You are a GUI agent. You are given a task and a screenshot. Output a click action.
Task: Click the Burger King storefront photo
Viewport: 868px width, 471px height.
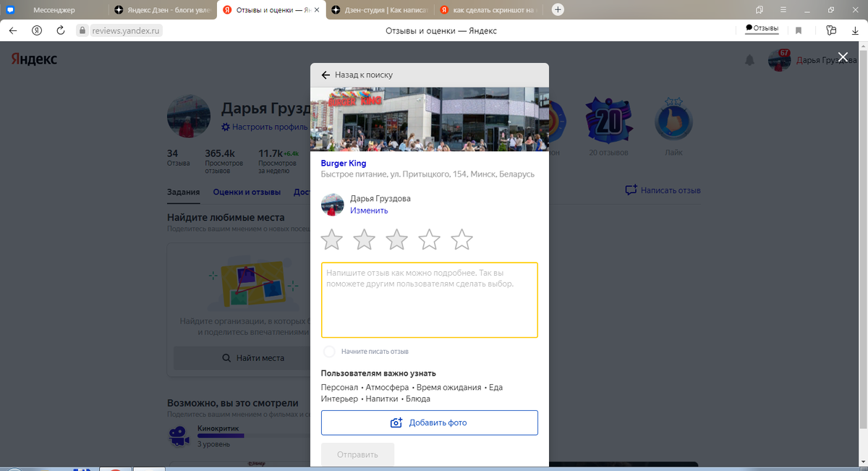pyautogui.click(x=430, y=119)
